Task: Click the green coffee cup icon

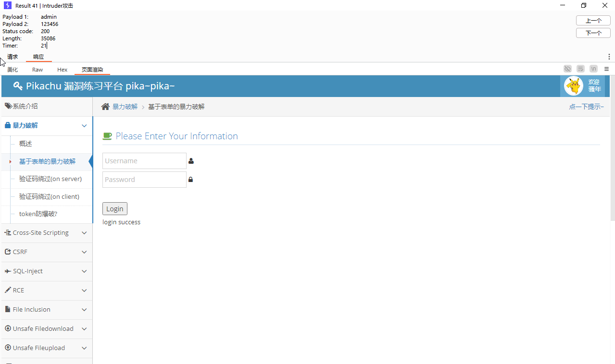Action: click(x=107, y=136)
